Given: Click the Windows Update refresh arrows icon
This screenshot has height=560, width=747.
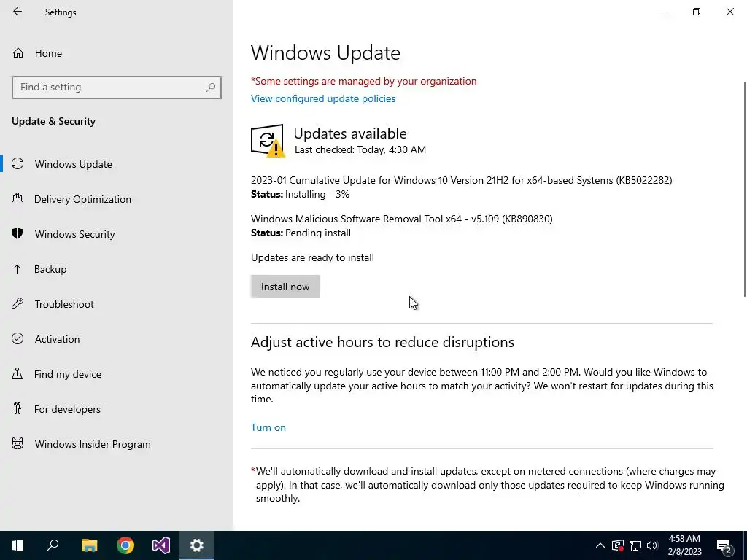Looking at the screenshot, I should [18, 164].
